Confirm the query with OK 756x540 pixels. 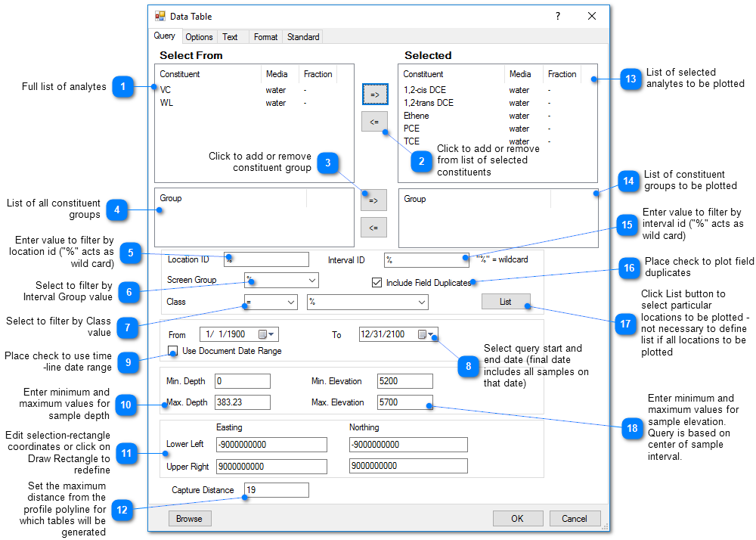(x=518, y=518)
